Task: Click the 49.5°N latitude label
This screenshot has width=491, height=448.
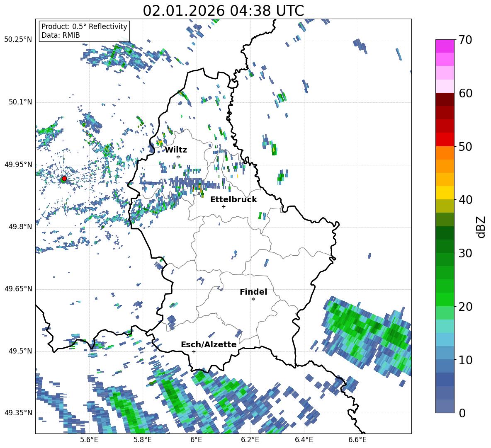Action: [x=20, y=351]
